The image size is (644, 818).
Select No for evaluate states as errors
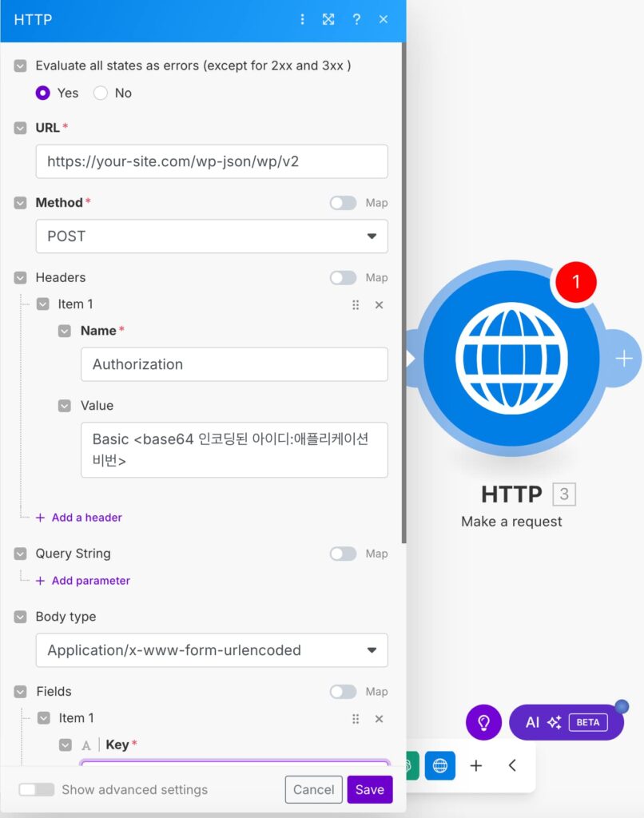(101, 93)
